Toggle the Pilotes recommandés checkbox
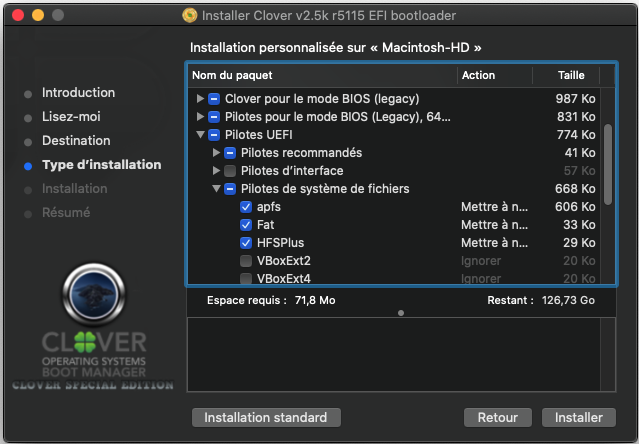The width and height of the screenshot is (639, 444). (230, 153)
